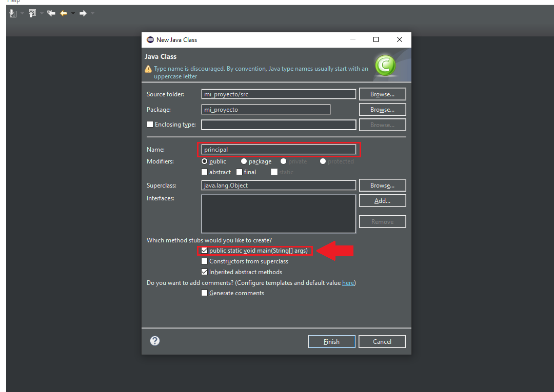Uncheck public static void main method stub
Image resolution: width=554 pixels, height=392 pixels.
coord(204,251)
